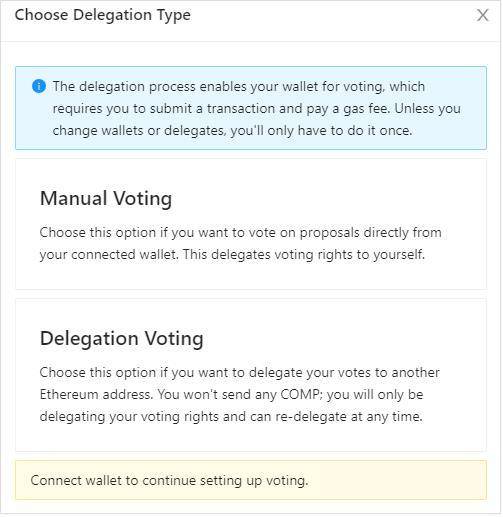503x517 pixels.
Task: Click the 'You won't send any COMP' sentence
Action: coord(240,394)
